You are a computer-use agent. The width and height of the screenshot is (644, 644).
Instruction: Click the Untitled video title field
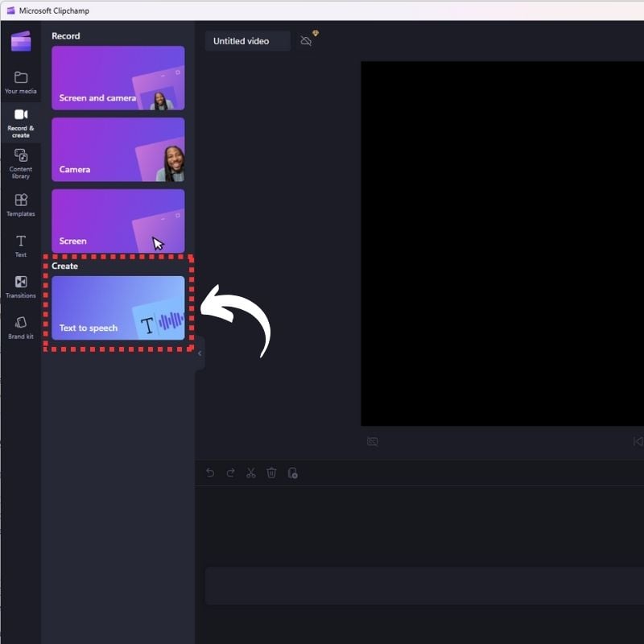247,40
